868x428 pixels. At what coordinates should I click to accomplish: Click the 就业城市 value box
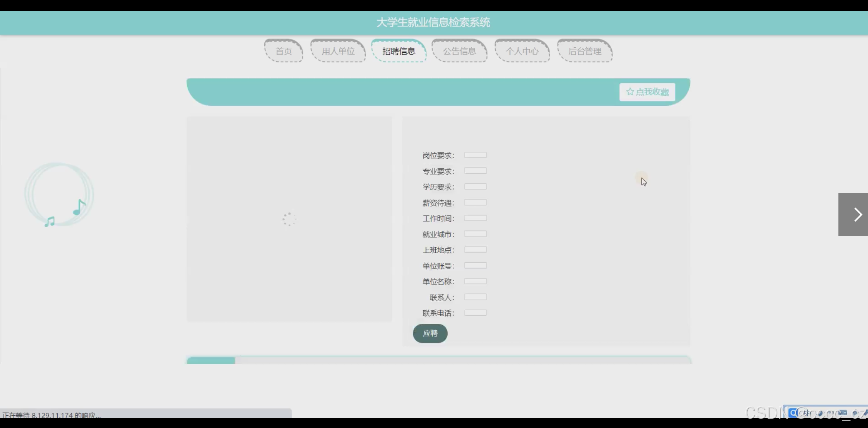(x=475, y=234)
